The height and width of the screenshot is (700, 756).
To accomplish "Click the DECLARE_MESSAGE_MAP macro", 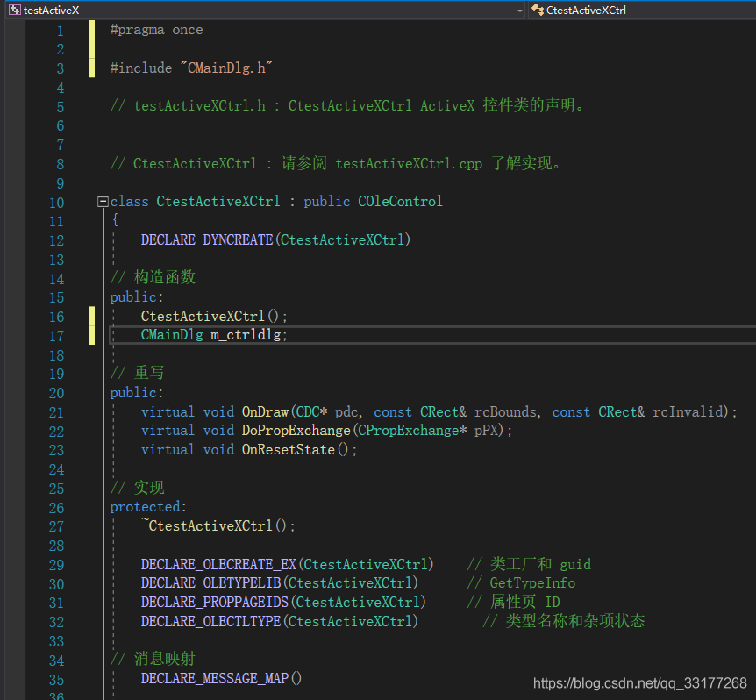I will click(216, 679).
